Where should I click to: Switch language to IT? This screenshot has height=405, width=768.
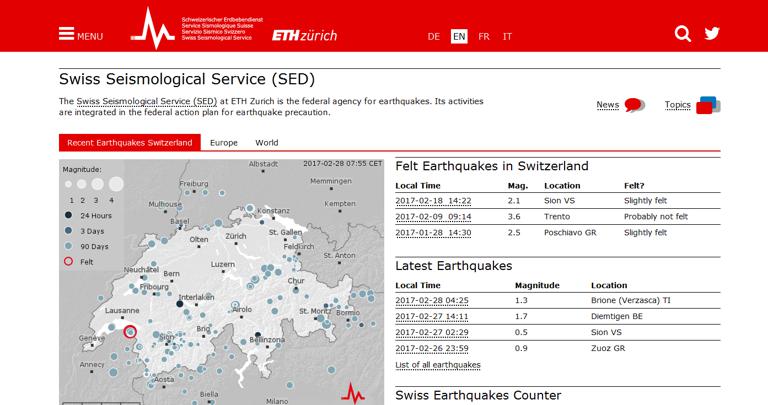tap(507, 36)
